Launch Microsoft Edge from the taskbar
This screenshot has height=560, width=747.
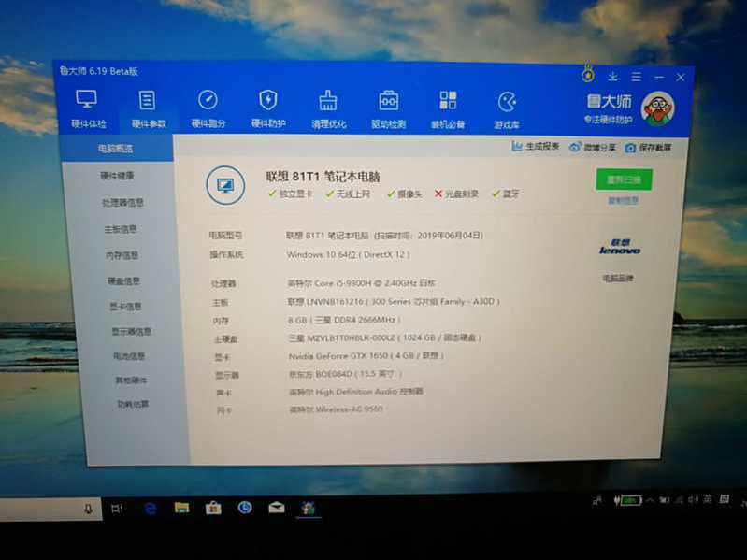[151, 509]
